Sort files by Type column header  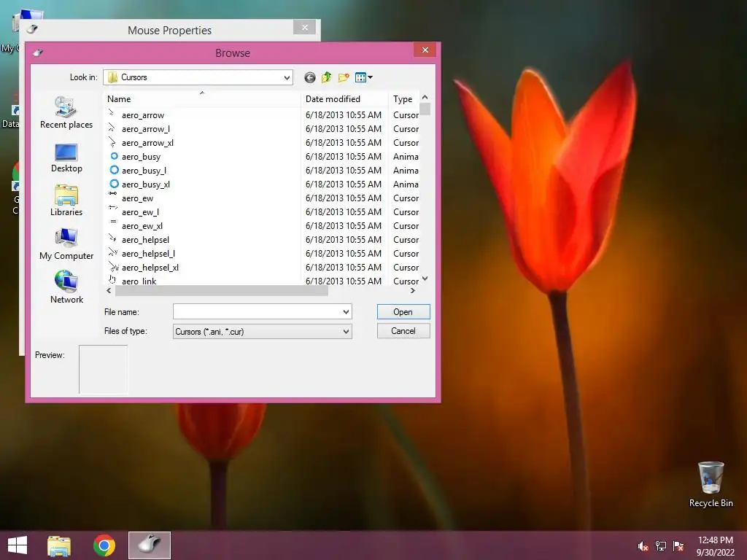click(x=404, y=99)
